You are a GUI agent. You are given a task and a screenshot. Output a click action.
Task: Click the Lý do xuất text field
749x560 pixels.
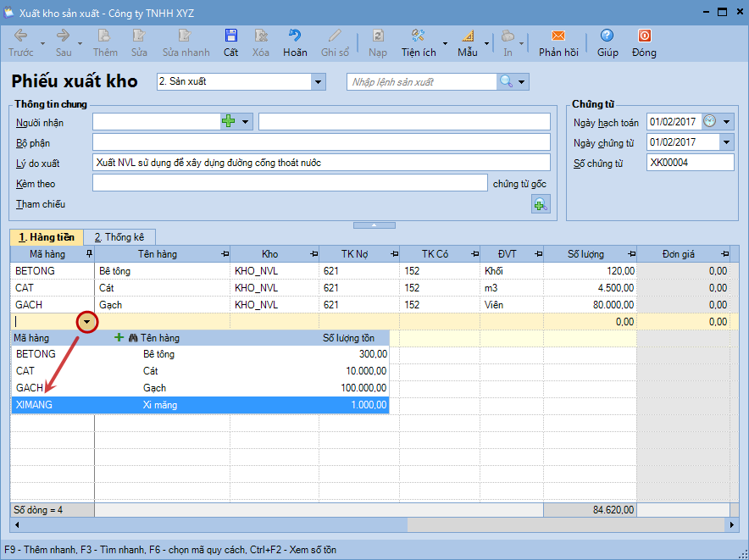click(321, 163)
